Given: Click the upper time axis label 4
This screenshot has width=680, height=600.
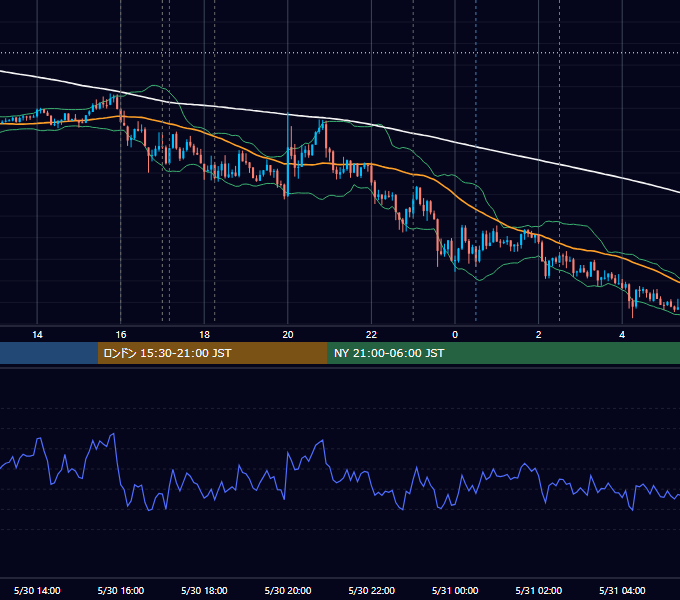Looking at the screenshot, I should 622,335.
